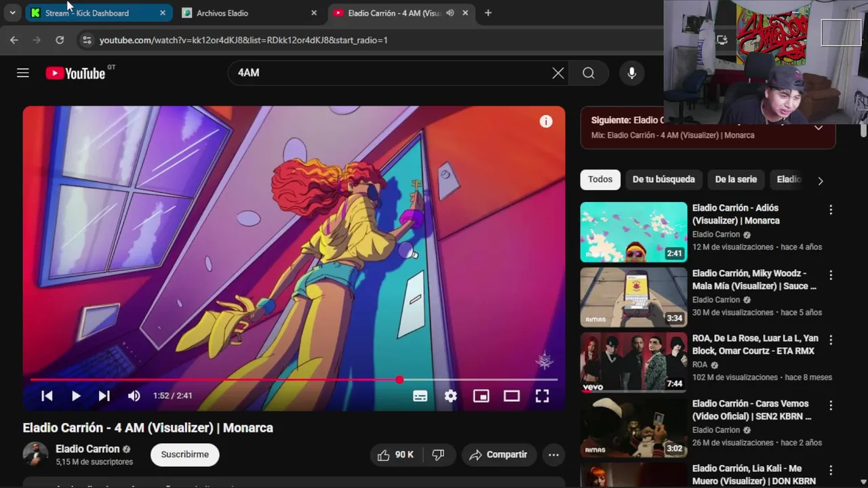
Task: Play the paused video
Action: [x=76, y=396]
